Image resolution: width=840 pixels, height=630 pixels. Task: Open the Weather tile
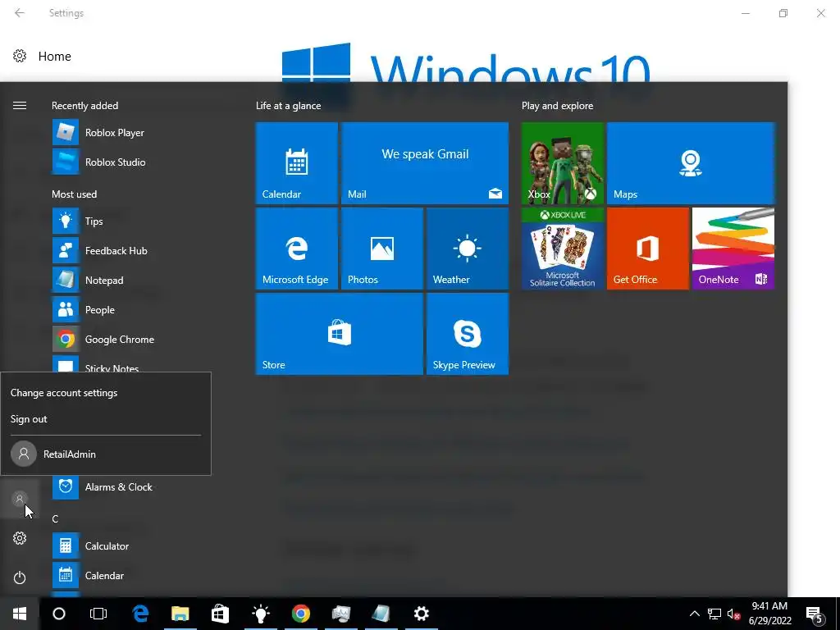pyautogui.click(x=467, y=249)
